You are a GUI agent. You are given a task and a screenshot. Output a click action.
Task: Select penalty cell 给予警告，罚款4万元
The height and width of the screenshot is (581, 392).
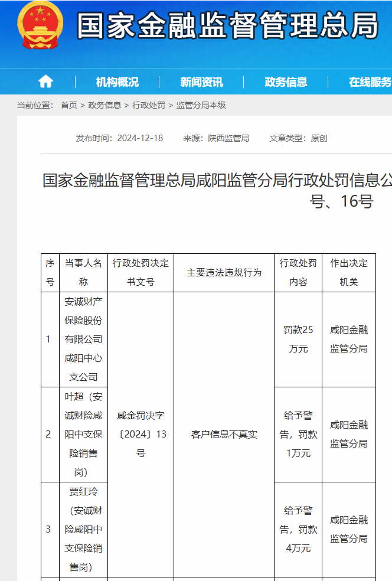click(298, 530)
